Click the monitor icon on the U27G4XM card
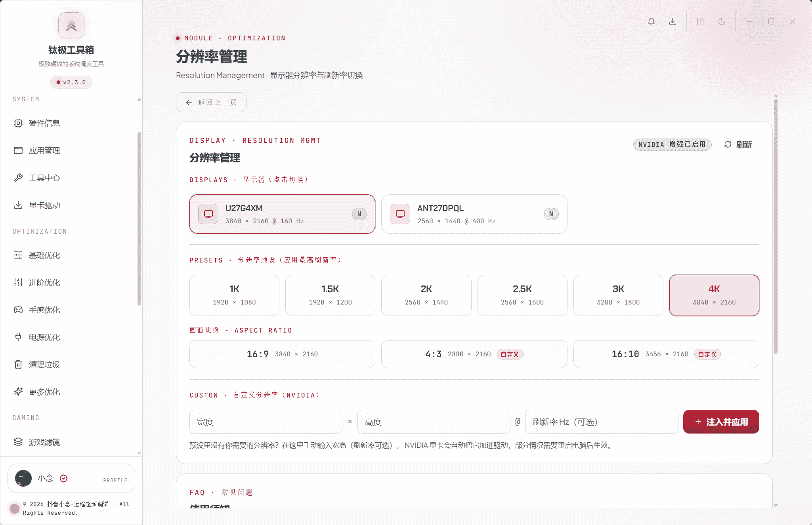Image resolution: width=812 pixels, height=525 pixels. coord(208,214)
